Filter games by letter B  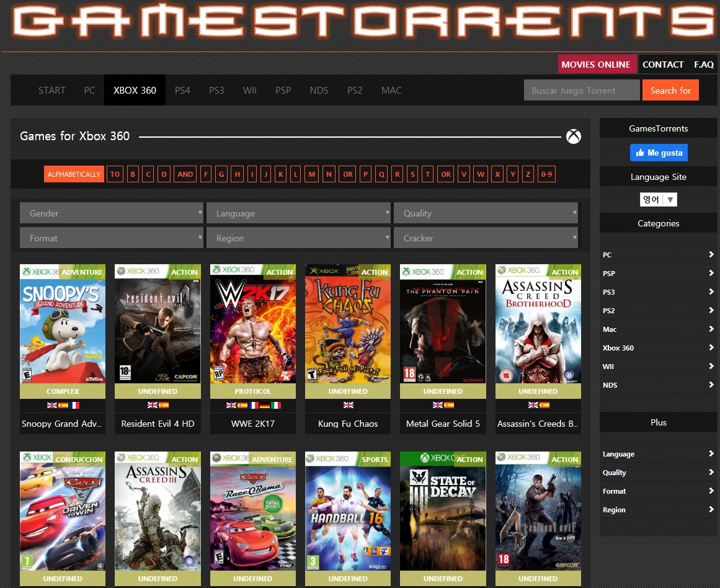point(133,174)
